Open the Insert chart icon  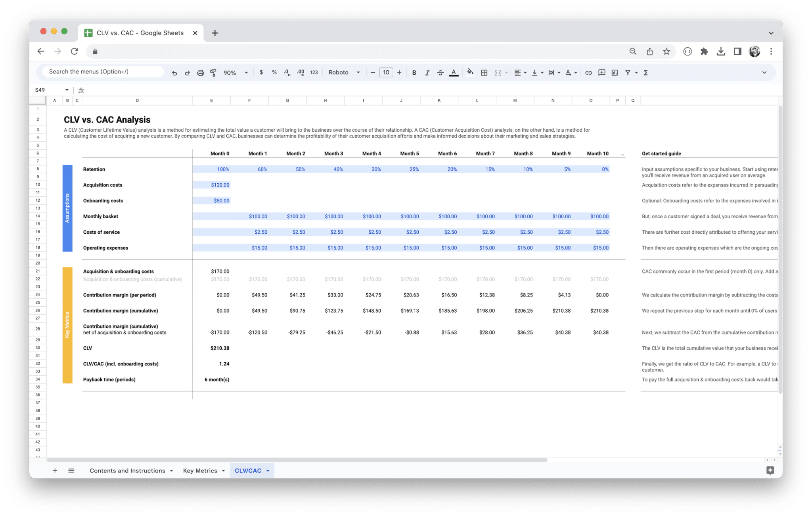point(615,72)
